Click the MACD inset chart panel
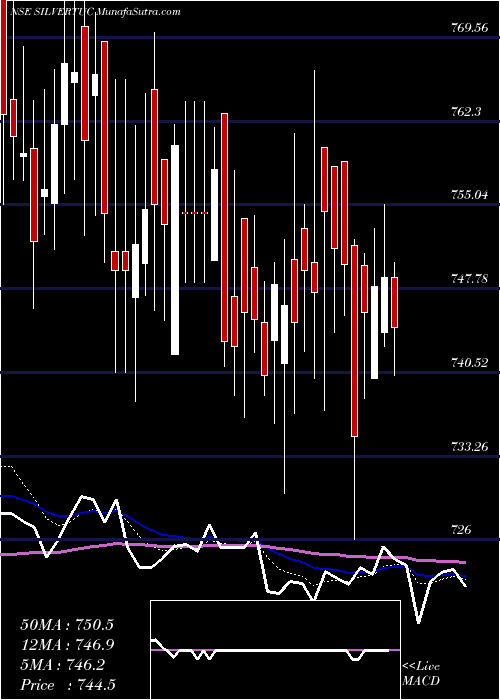 point(275,650)
